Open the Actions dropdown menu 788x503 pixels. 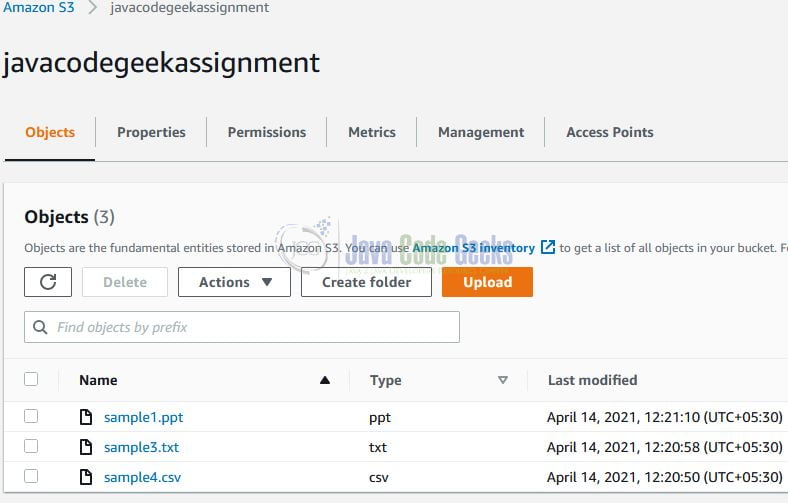[234, 282]
